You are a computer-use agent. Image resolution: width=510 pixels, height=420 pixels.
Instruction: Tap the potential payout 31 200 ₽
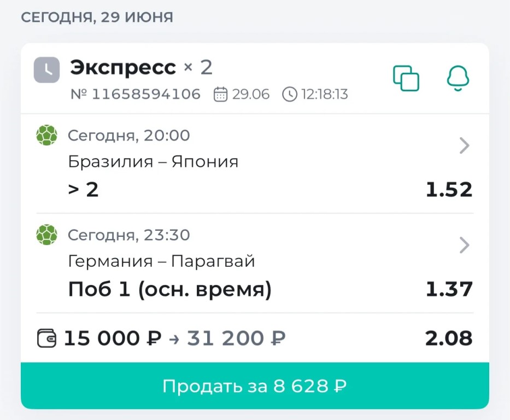pyautogui.click(x=236, y=339)
